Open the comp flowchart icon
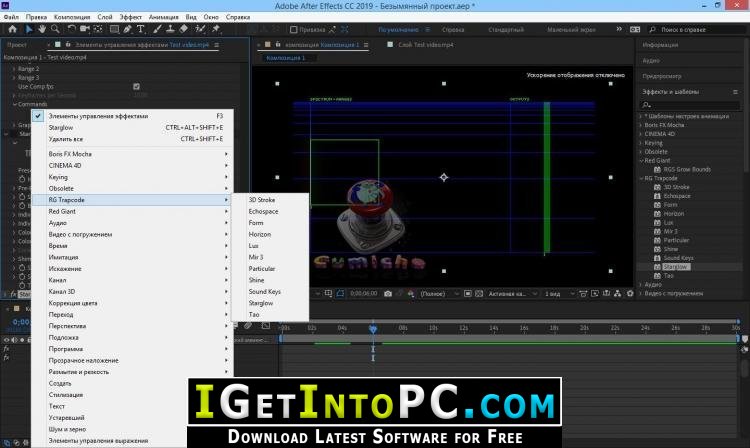This screenshot has height=448, width=750. coord(618,294)
